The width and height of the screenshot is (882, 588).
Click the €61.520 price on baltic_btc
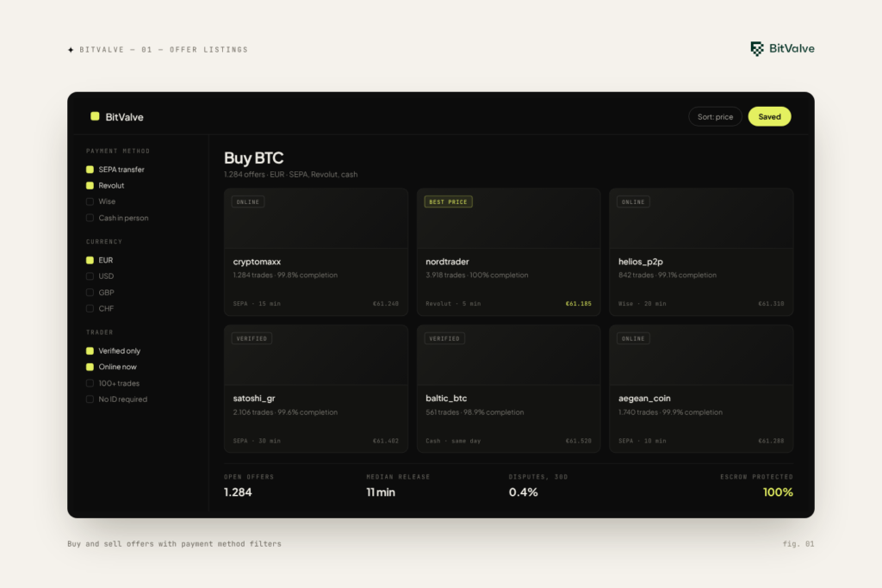tap(579, 441)
